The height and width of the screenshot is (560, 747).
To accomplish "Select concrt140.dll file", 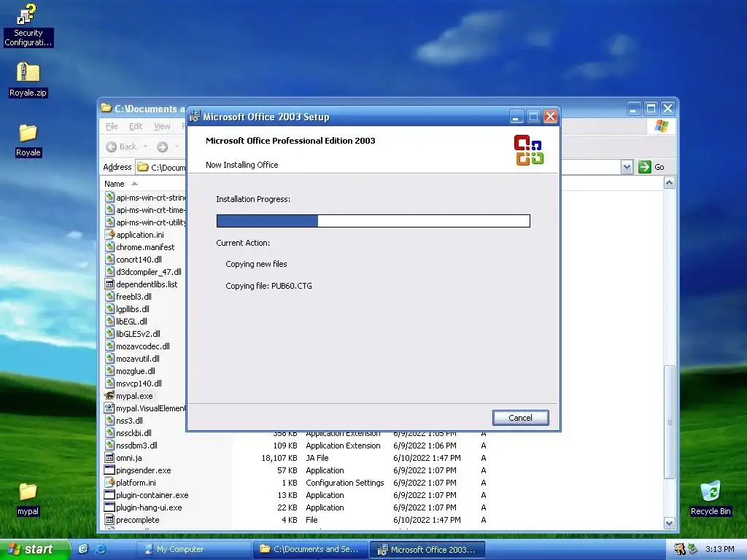I will tap(133, 260).
